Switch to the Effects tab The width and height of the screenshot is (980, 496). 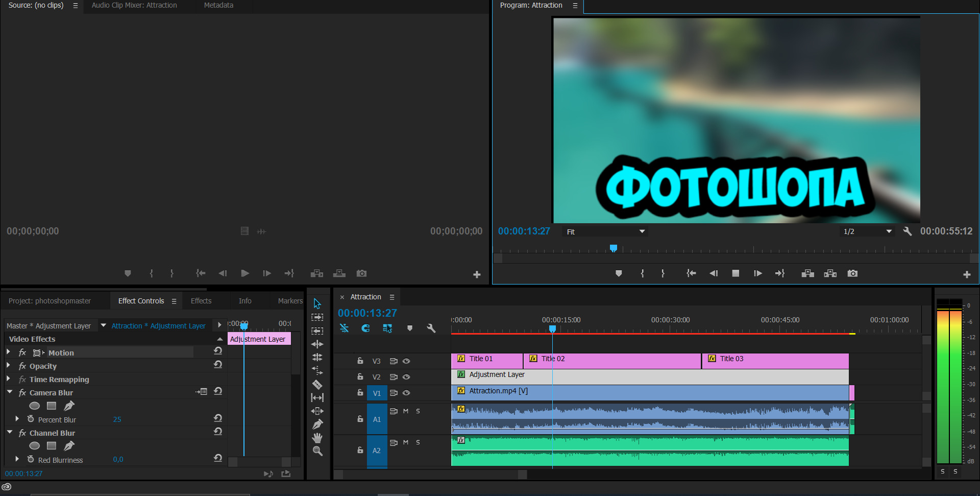point(201,301)
